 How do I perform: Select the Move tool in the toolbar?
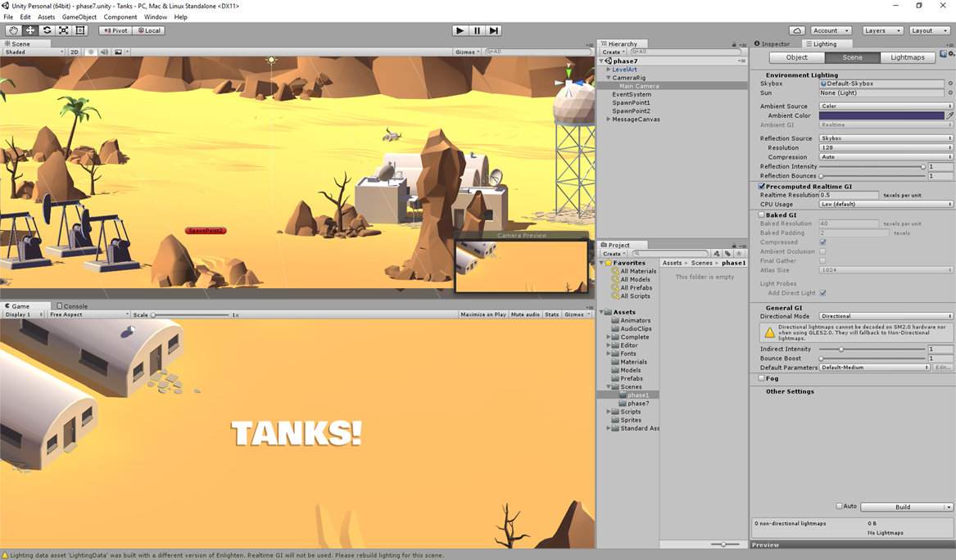[29, 30]
